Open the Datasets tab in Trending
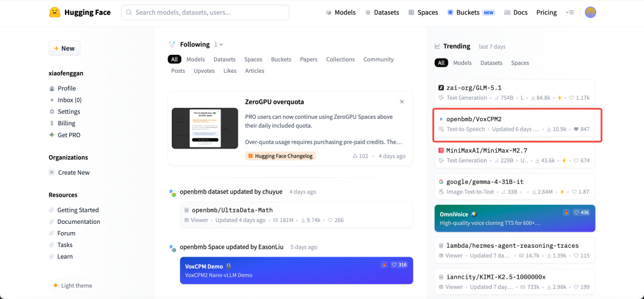The height and width of the screenshot is (299, 644). 491,63
